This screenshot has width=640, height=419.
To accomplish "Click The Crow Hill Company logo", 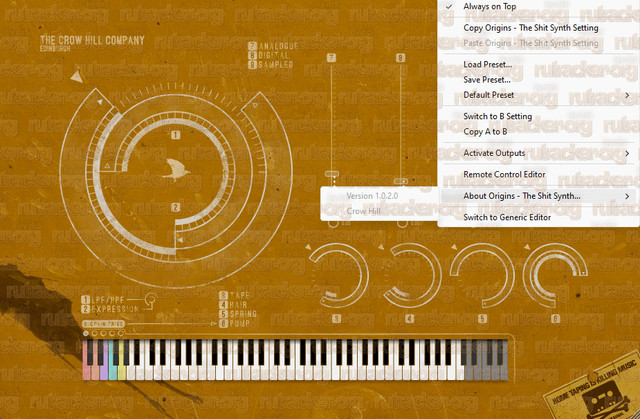I will click(92, 42).
